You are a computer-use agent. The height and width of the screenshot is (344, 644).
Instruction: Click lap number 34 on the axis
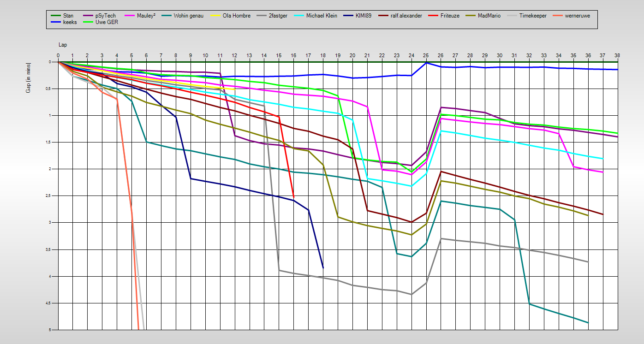[x=559, y=56]
